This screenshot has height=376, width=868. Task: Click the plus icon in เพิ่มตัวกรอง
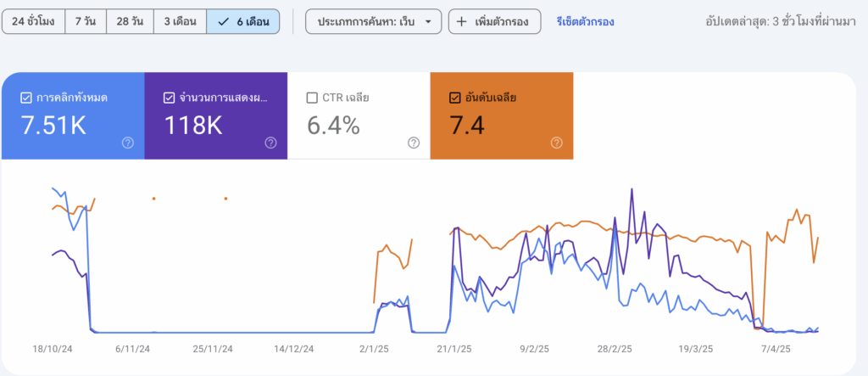pyautogui.click(x=462, y=22)
